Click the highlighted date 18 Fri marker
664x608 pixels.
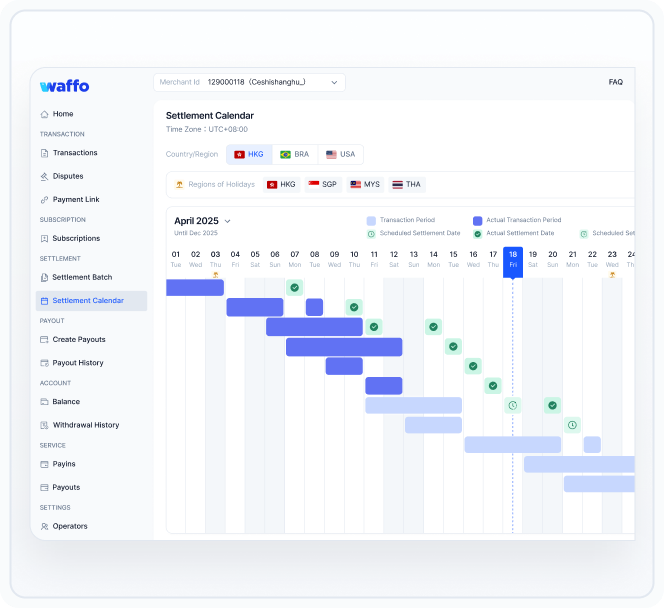point(513,262)
